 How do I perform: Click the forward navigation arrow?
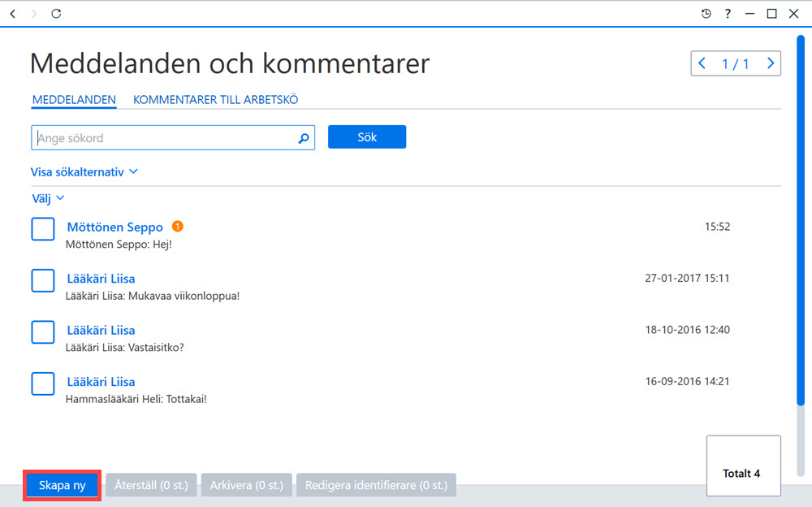[x=34, y=14]
